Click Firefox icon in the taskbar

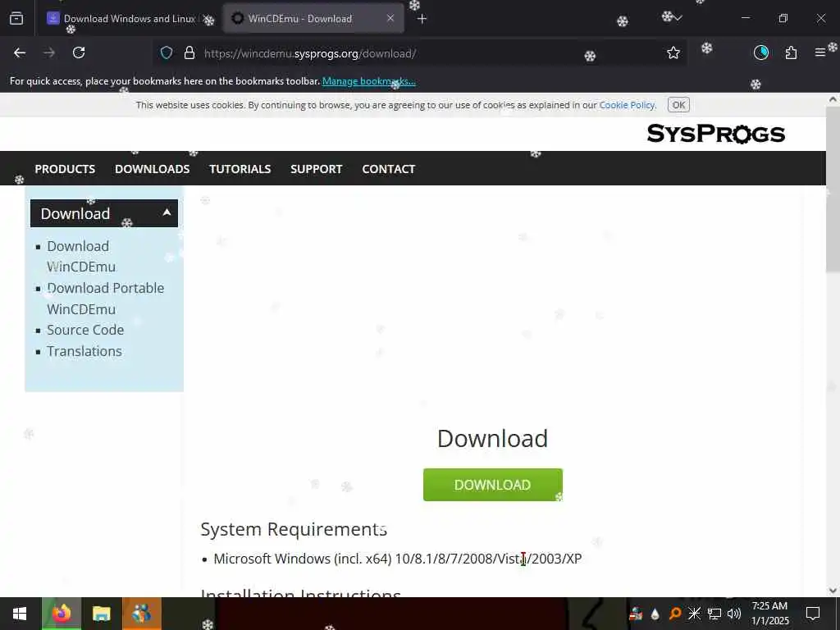62,614
